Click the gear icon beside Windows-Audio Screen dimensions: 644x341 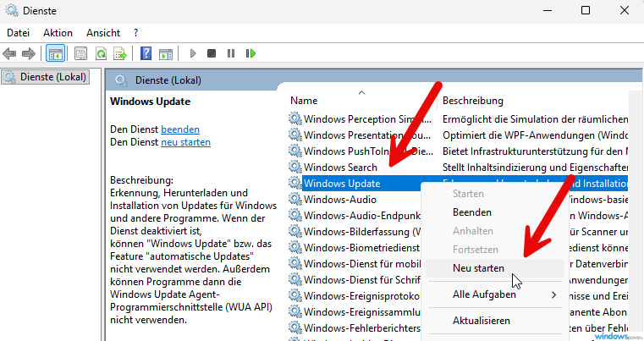294,199
